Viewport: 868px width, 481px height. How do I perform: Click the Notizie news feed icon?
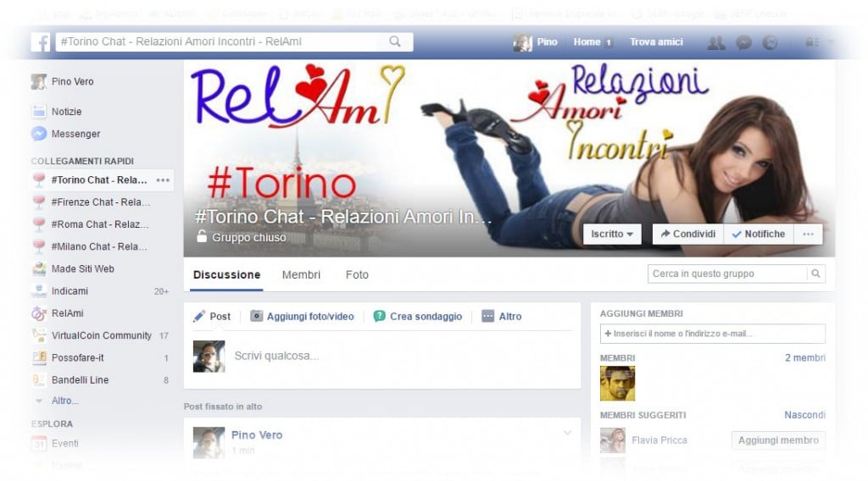[x=39, y=112]
